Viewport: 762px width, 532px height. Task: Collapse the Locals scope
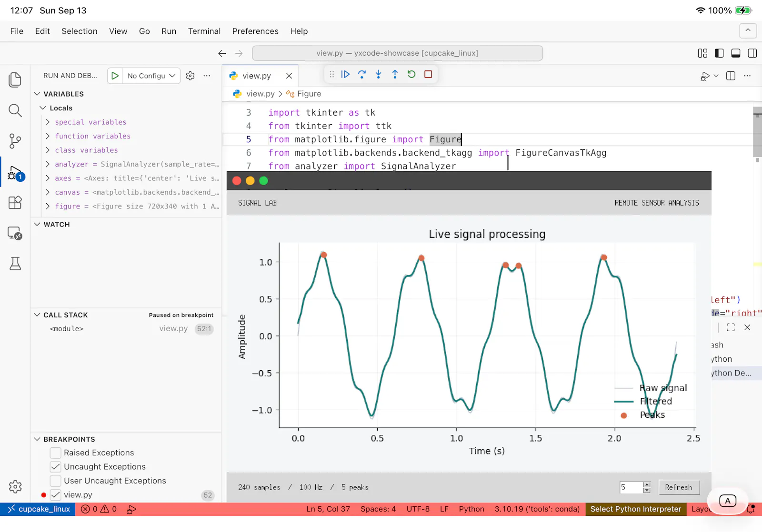[x=43, y=108]
